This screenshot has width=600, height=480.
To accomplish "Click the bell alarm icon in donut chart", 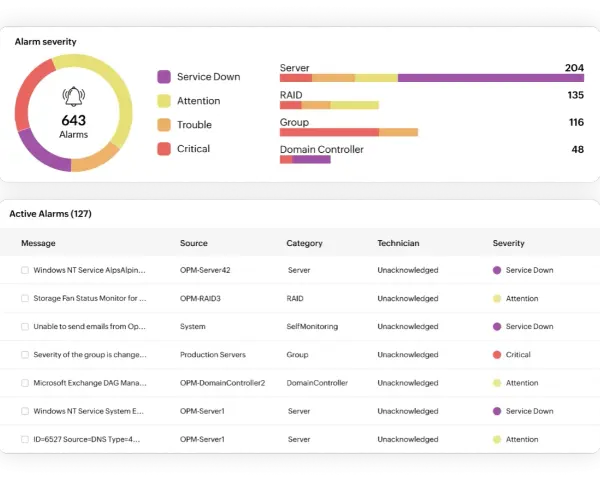I will pyautogui.click(x=73, y=96).
